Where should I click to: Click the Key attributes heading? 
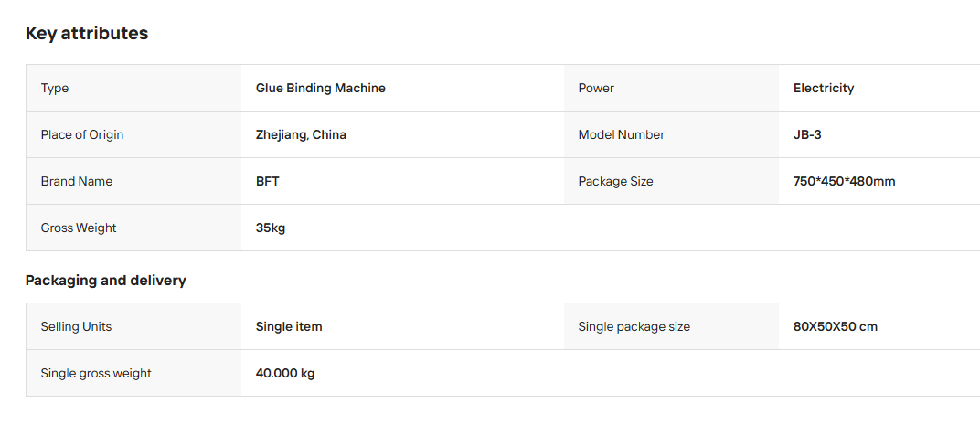click(x=87, y=33)
